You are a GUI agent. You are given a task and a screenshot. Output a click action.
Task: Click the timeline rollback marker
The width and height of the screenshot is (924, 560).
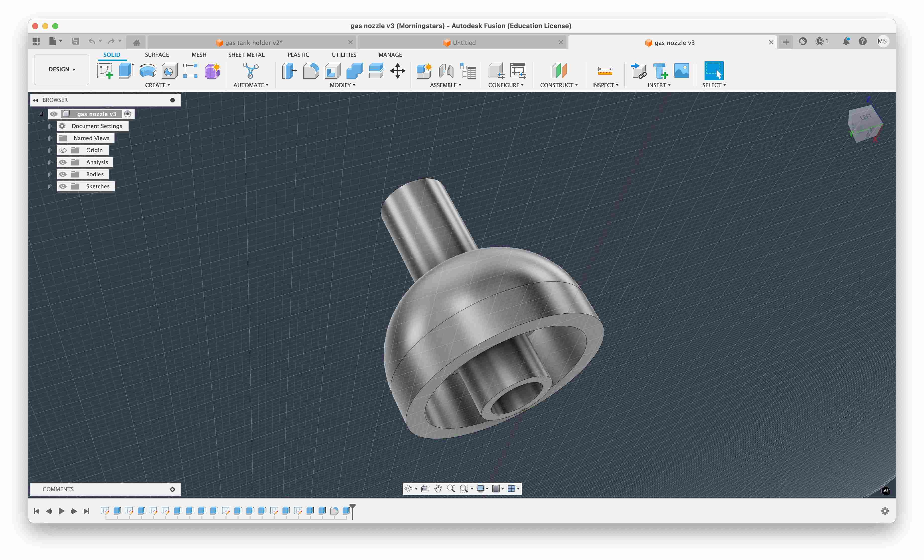[352, 511]
